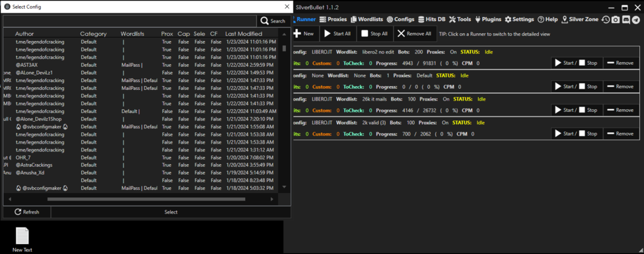Open the Wordlists tab

pos(367,19)
